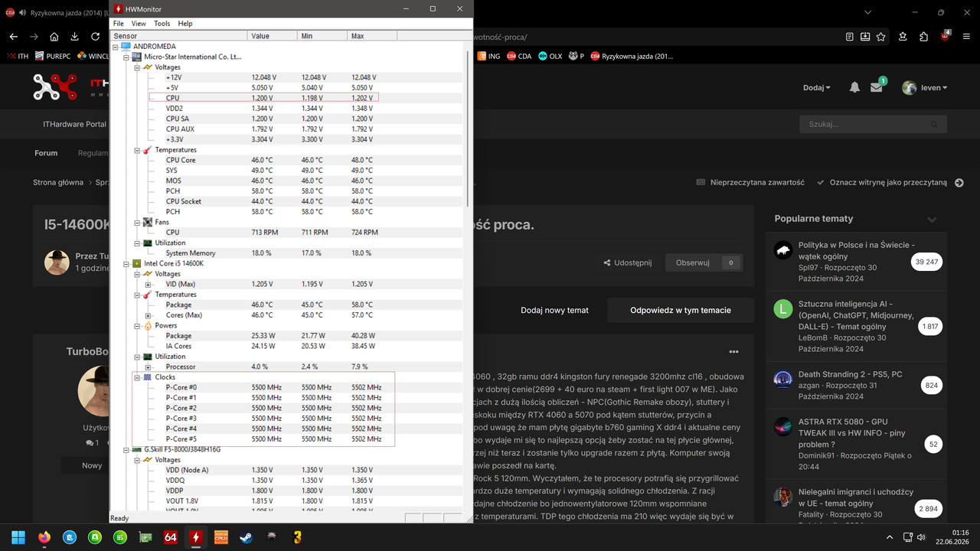Open the forum post options ellipsis
Image resolution: width=980 pixels, height=551 pixels.
[733, 352]
